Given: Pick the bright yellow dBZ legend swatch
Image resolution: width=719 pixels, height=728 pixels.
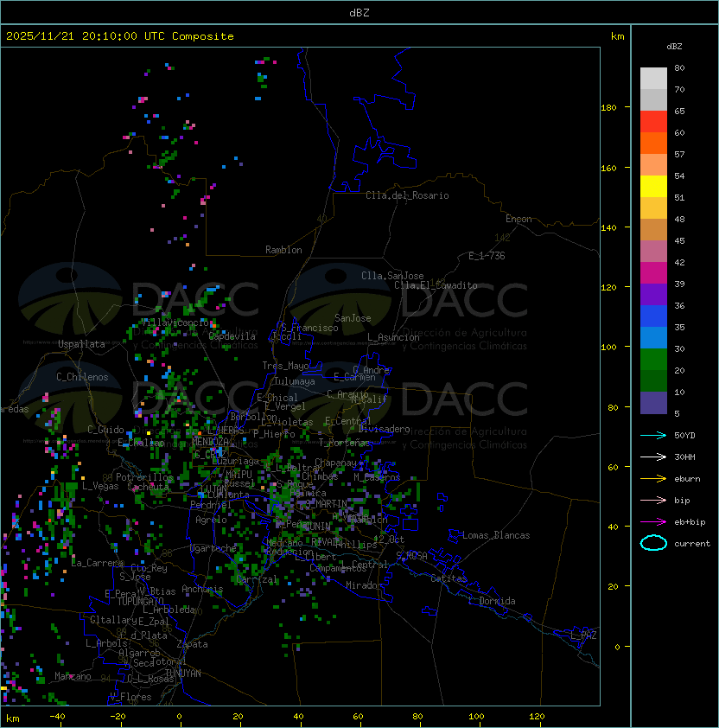Looking at the screenshot, I should pos(653,186).
